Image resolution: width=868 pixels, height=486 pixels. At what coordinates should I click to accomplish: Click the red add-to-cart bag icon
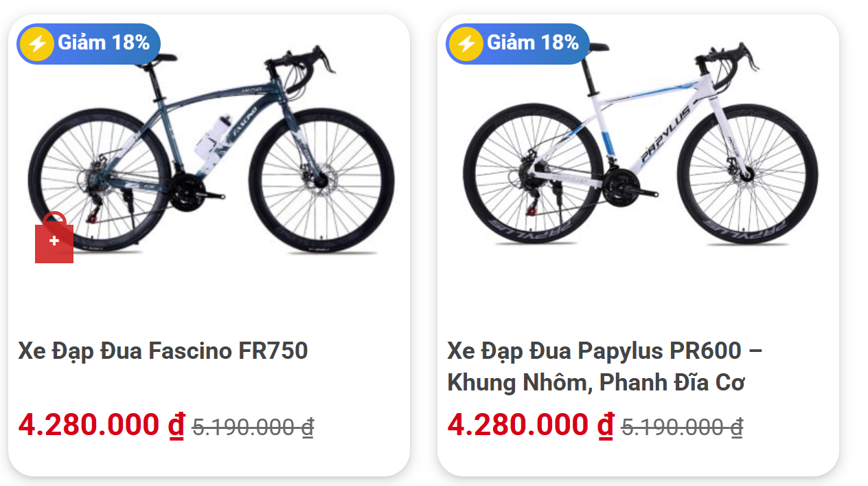[54, 241]
